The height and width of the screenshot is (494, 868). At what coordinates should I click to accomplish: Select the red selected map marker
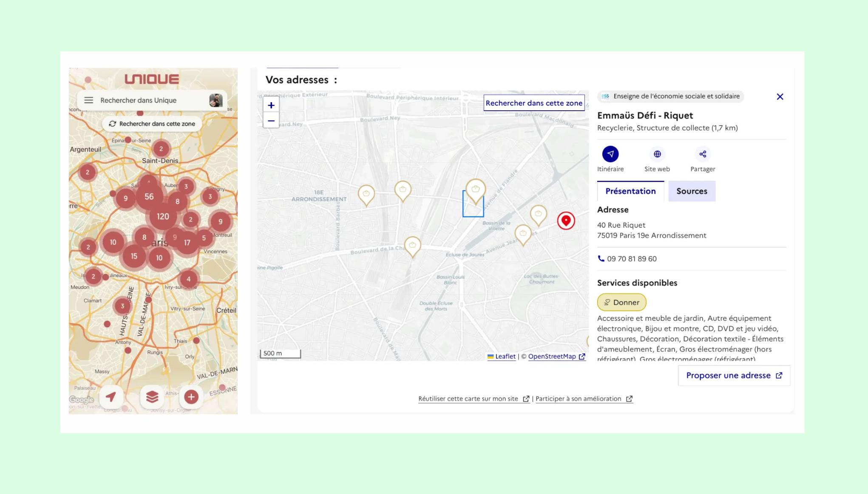pos(566,220)
